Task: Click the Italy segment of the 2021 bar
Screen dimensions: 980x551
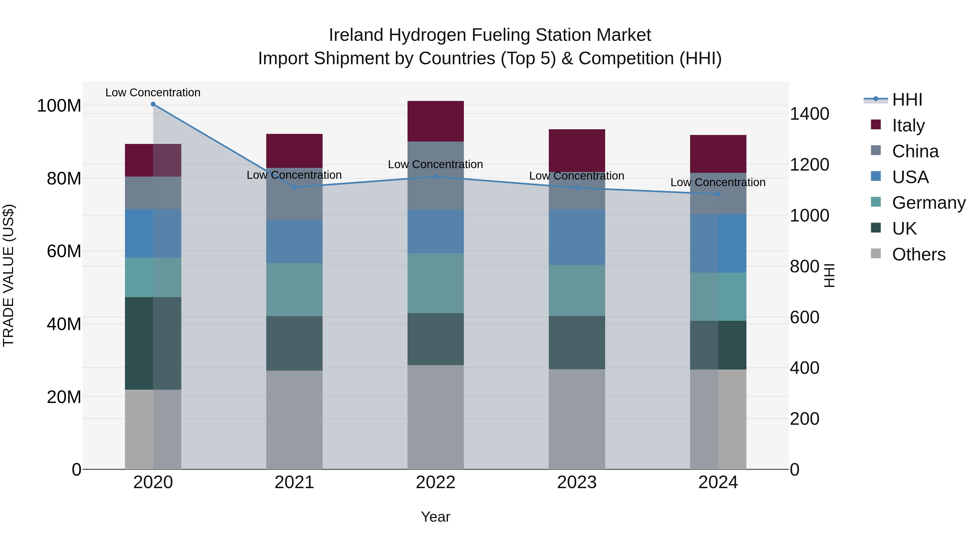Action: coord(294,151)
